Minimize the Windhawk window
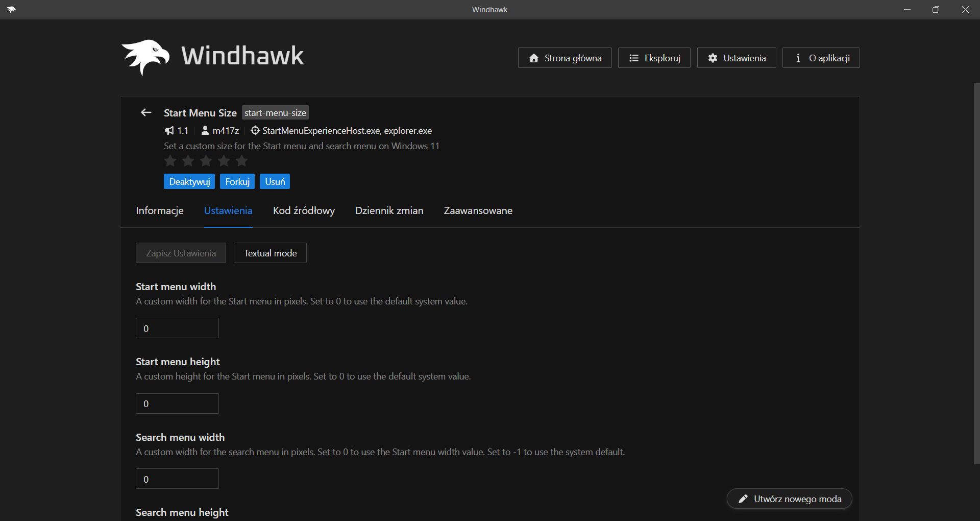Screen dimensions: 980x521 [907, 9]
